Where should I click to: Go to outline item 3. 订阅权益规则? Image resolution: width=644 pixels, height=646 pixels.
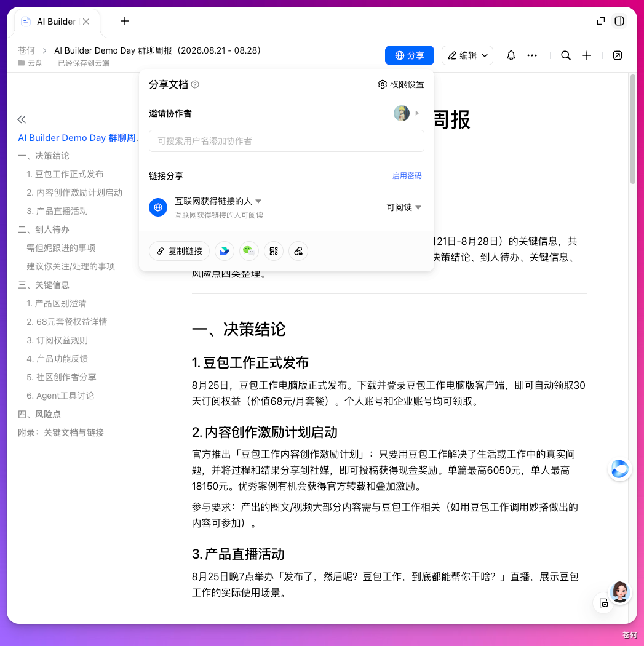[x=57, y=340]
